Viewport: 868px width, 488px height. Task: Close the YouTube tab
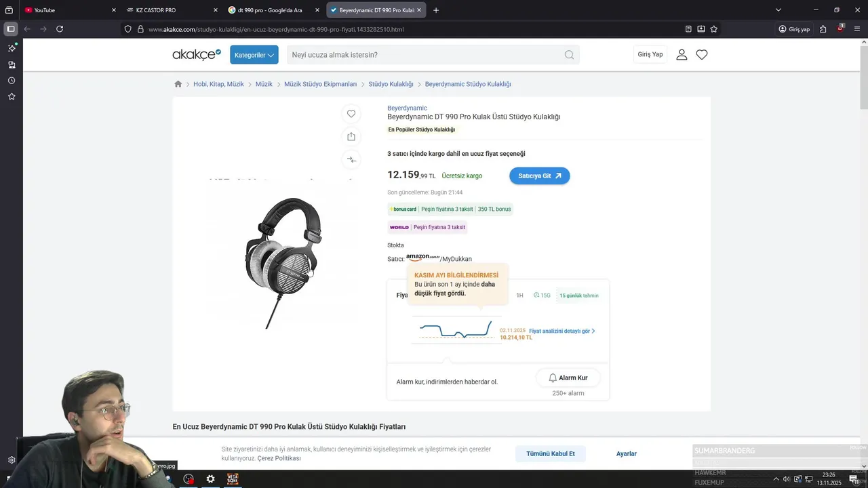pyautogui.click(x=113, y=10)
